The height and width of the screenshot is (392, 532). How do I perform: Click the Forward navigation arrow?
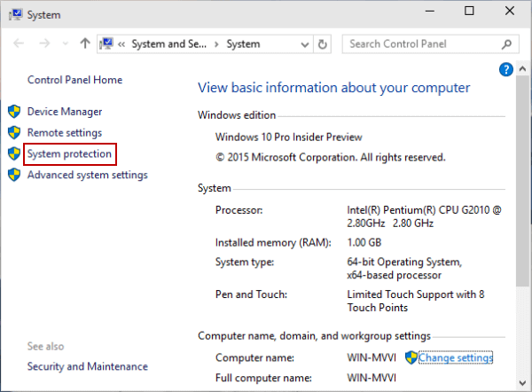click(44, 43)
